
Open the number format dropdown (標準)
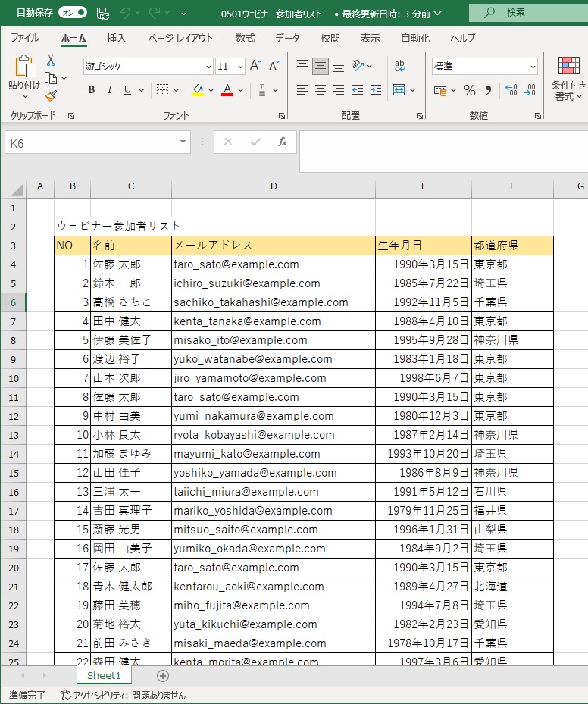[x=533, y=67]
